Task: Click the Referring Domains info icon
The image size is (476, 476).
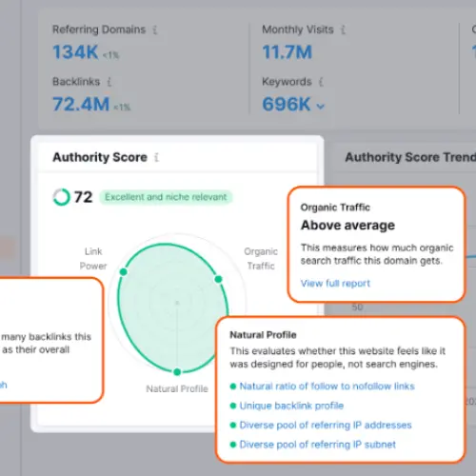Action: point(155,30)
